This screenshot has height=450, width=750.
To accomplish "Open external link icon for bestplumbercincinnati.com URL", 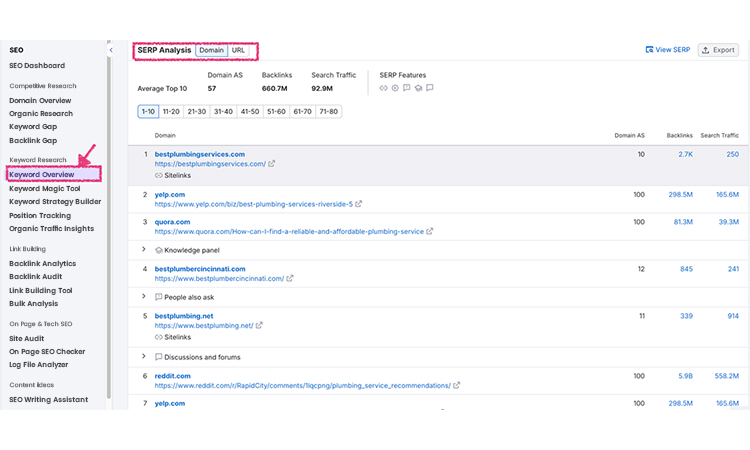I will tap(290, 278).
